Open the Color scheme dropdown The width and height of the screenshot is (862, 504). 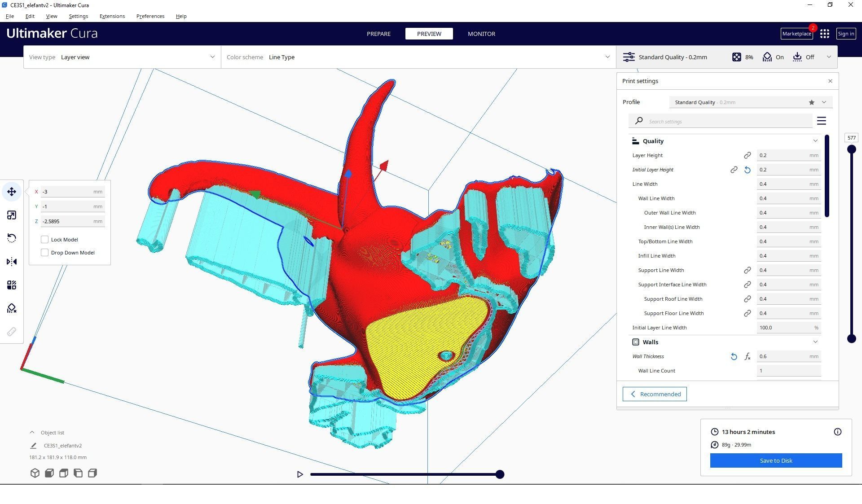click(x=418, y=57)
